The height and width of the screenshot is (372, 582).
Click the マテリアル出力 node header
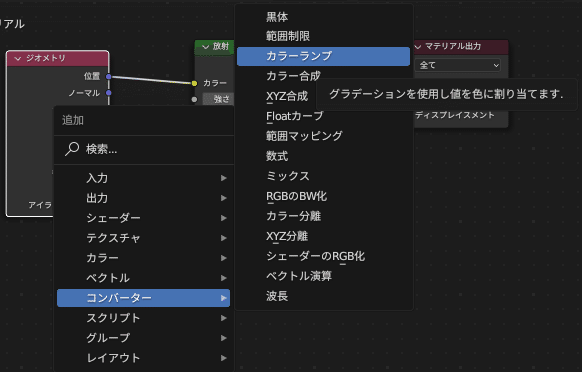(460, 47)
